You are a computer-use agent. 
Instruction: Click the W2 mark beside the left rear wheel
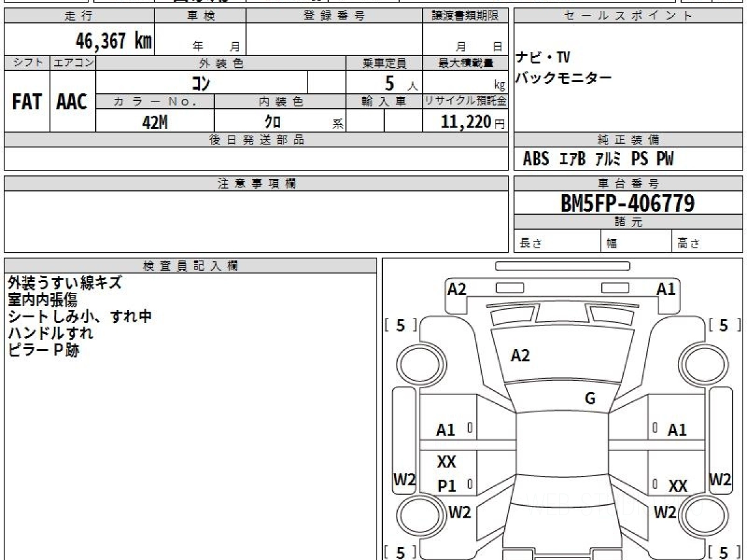tap(460, 512)
